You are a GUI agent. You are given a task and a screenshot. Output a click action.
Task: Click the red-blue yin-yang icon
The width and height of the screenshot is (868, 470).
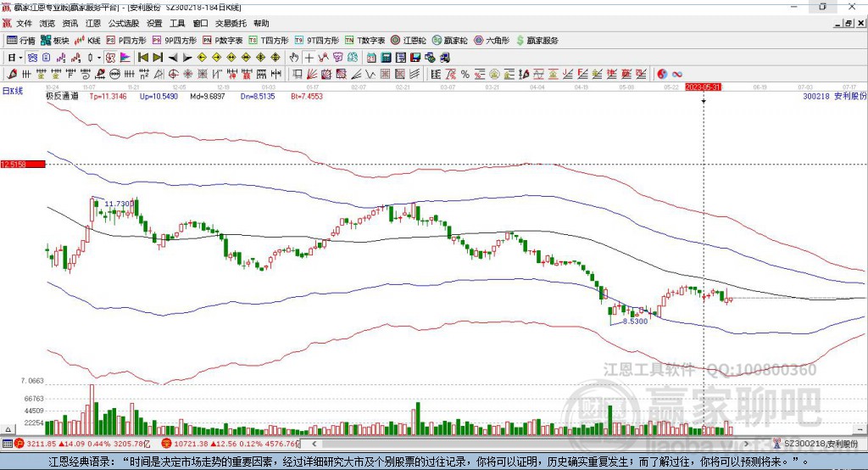point(662,75)
